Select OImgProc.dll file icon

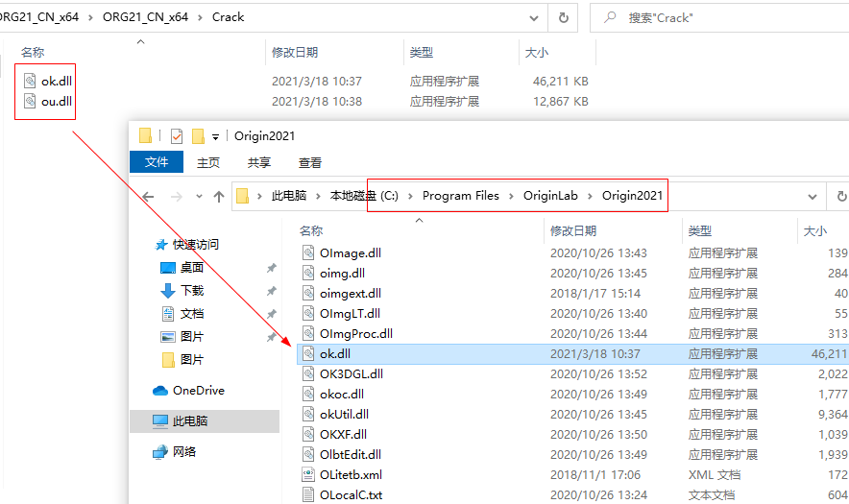coord(308,333)
